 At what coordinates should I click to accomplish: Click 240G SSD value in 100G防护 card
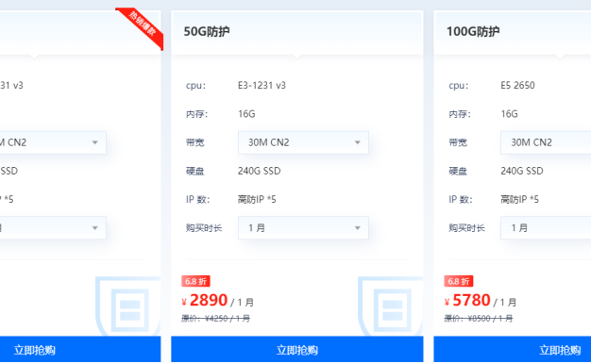[x=522, y=171]
